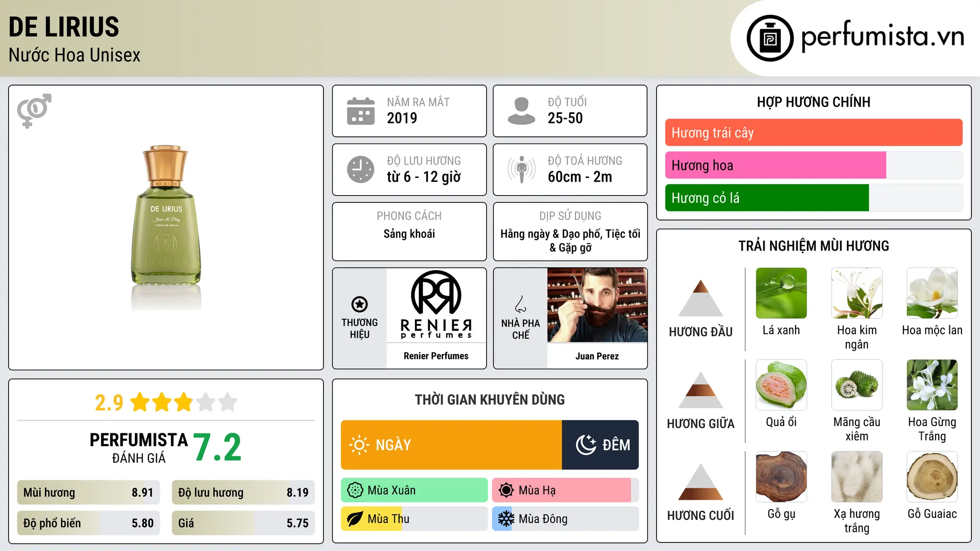
Task: Click the Mùa Xuân season bar
Action: click(x=414, y=490)
